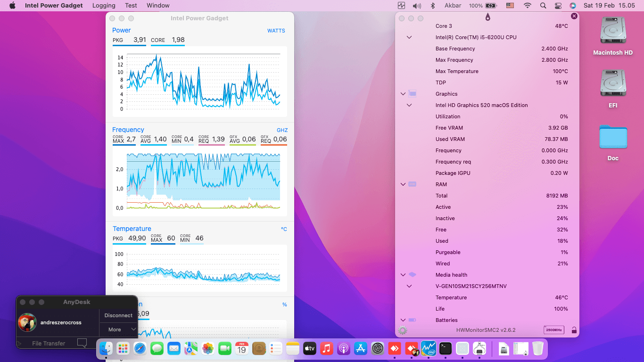This screenshot has width=644, height=362.
Task: Collapse the RAM section
Action: 403,184
